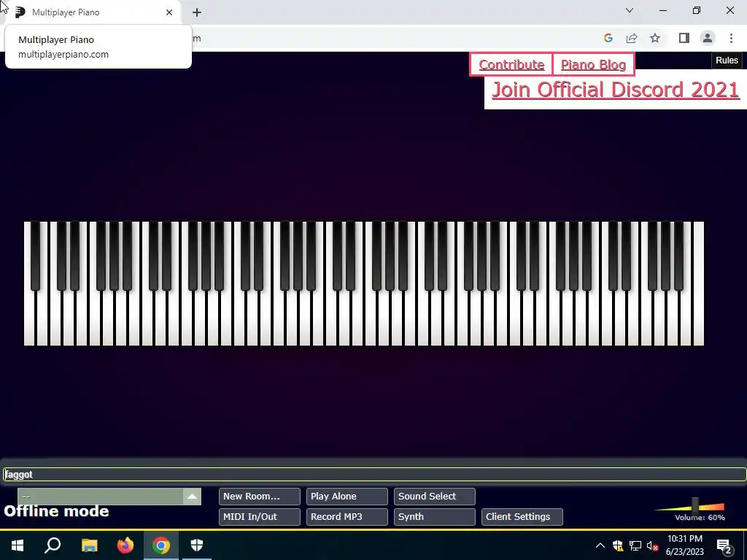Expand the room selector dropdown
Screen dimensions: 747x560
pos(109,496)
